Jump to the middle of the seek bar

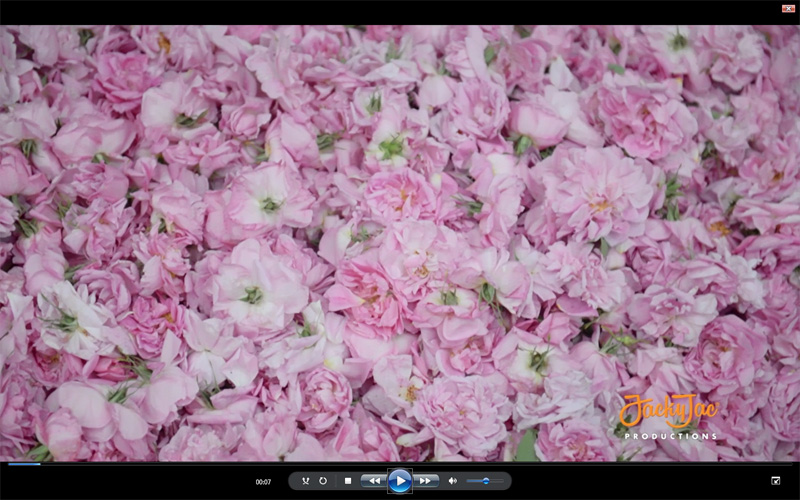(400, 464)
